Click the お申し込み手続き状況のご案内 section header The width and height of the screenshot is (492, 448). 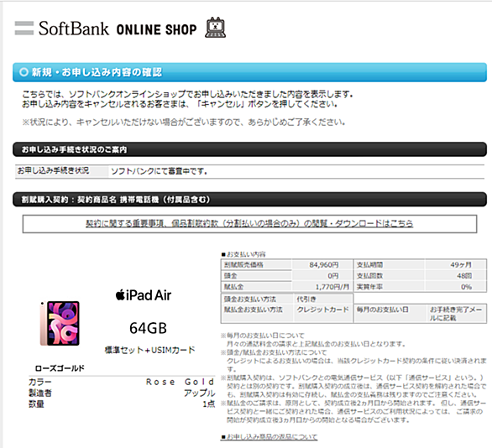249,149
